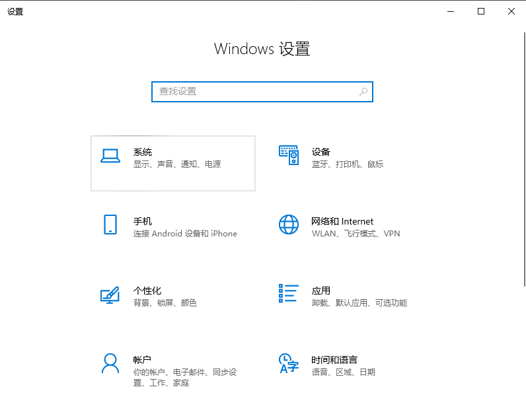The image size is (526, 420).
Task: Click the text 连接 Android 设备和 iPhone
Action: [185, 234]
